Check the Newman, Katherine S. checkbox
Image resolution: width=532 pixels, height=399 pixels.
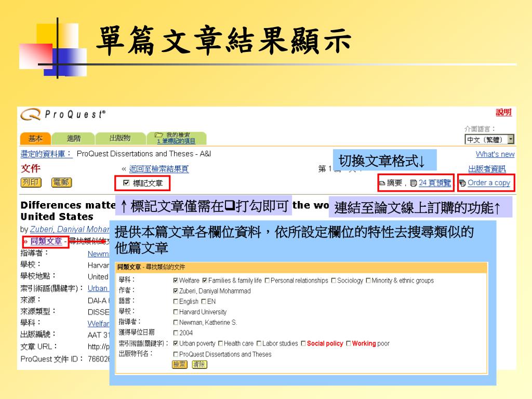pos(176,323)
